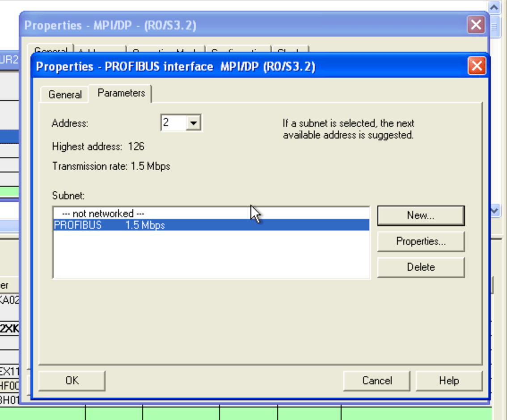Open Help for this dialog
507x420 pixels.
449,381
